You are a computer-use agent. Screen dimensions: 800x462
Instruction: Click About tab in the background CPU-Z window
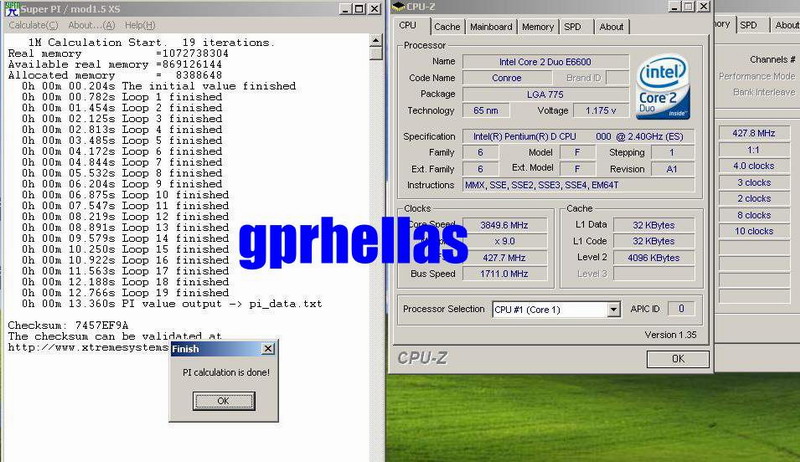[786, 25]
